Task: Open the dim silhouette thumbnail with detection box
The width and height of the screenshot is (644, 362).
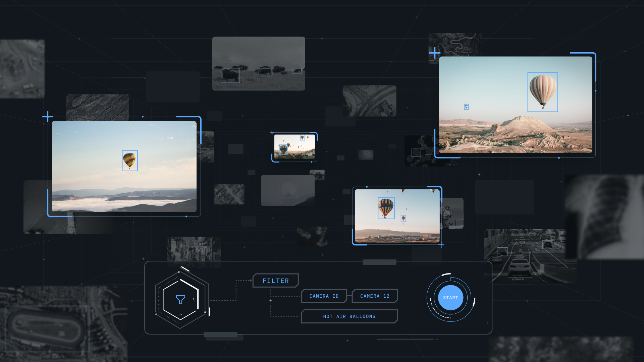Action: [x=288, y=190]
